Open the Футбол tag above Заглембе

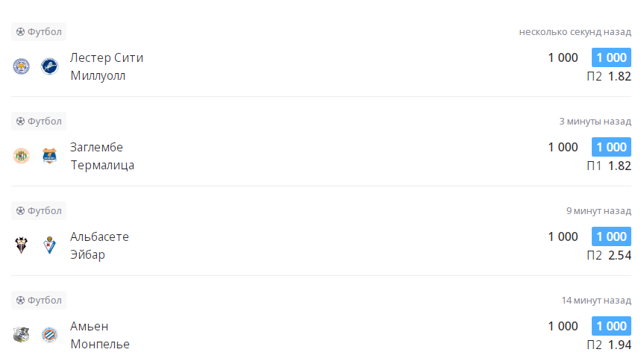pos(39,121)
